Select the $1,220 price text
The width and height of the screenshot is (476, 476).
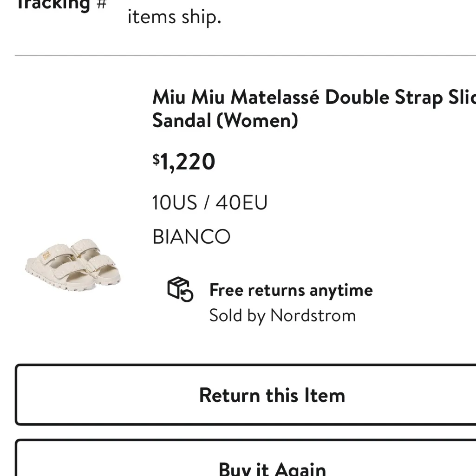coord(184,162)
